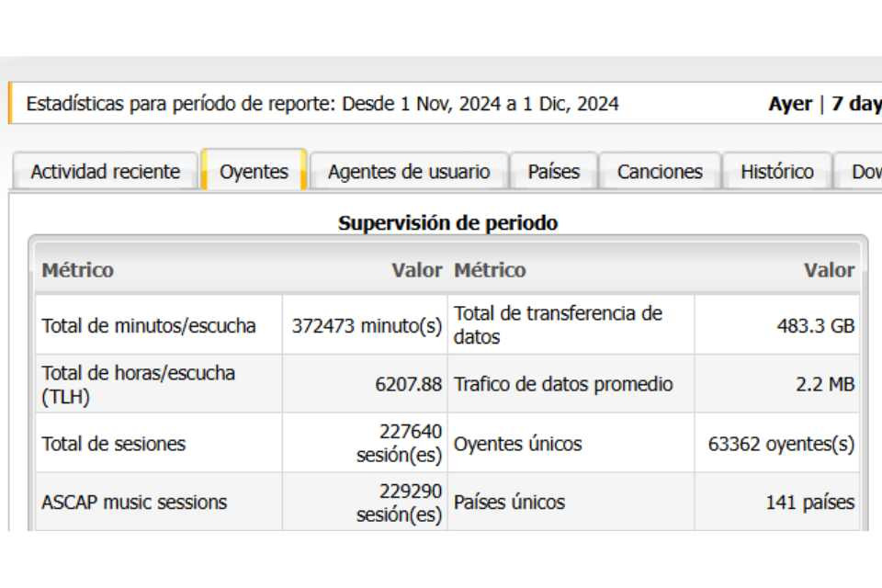Select the 63362 oyentes(s) value
882x588 pixels.
pyautogui.click(x=781, y=444)
